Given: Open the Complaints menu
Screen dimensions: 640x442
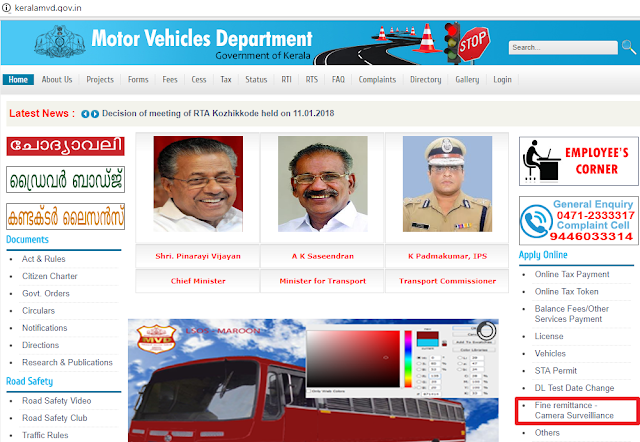Looking at the screenshot, I should point(377,80).
